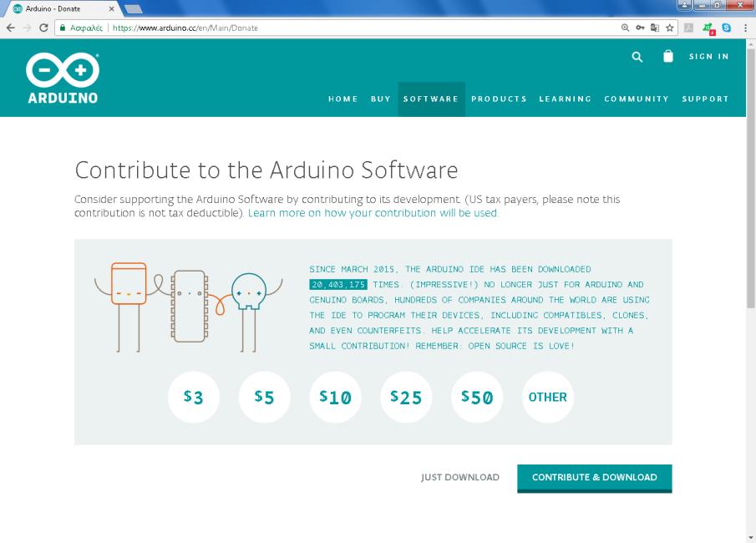
Task: Click the scrollbar down arrow
Action: 751,537
